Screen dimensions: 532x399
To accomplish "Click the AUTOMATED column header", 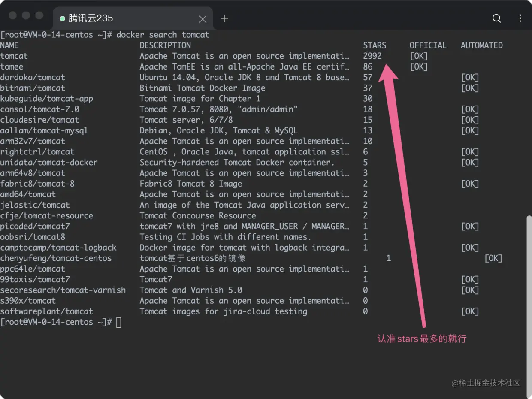I will [x=481, y=45].
